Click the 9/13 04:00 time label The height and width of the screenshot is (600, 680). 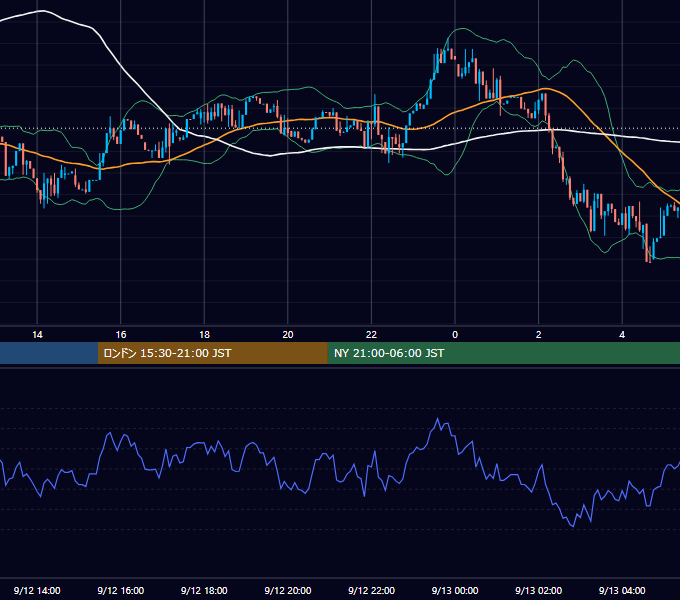pyautogui.click(x=622, y=590)
